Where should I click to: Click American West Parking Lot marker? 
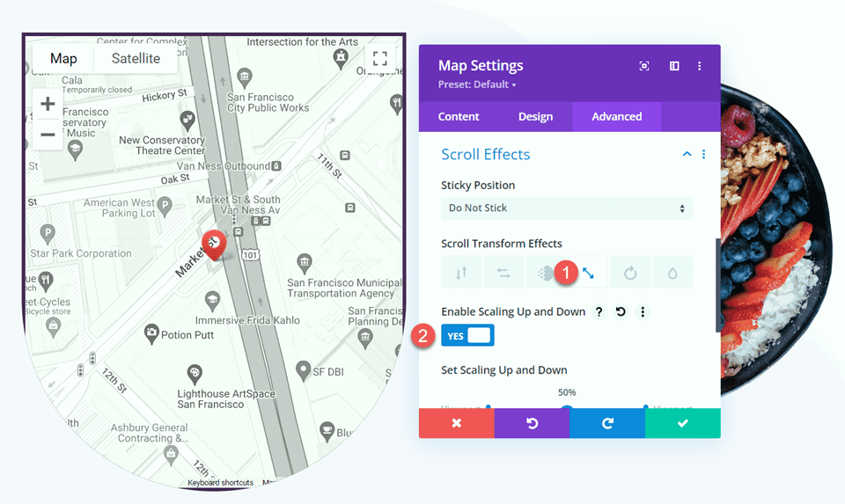click(164, 206)
